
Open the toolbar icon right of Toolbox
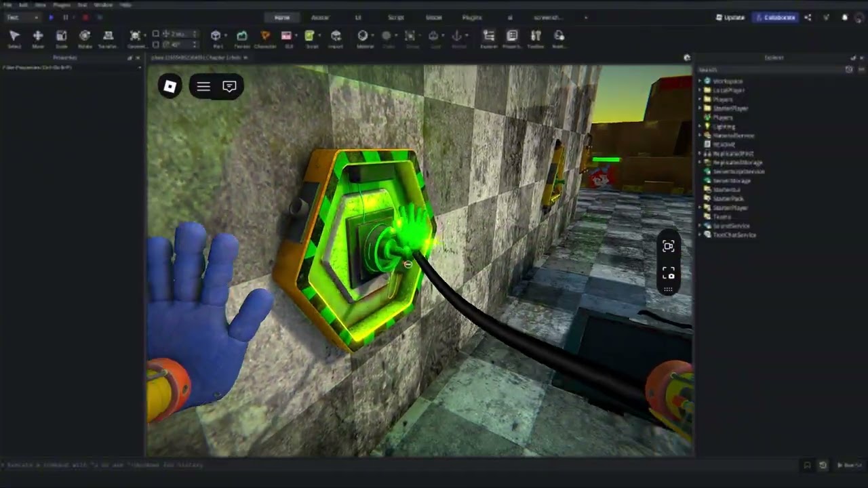(x=559, y=39)
